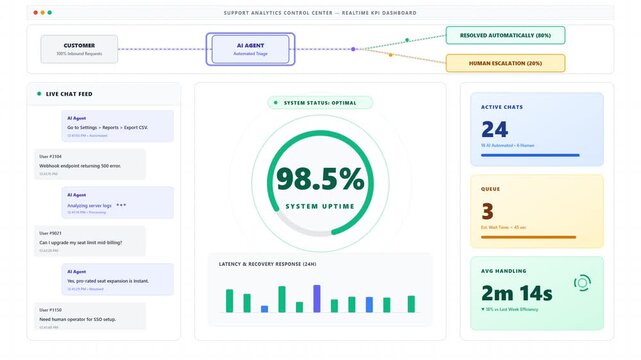The image size is (641, 360).
Task: Click the typing dots after Analyzing server logs
Action: click(x=121, y=205)
